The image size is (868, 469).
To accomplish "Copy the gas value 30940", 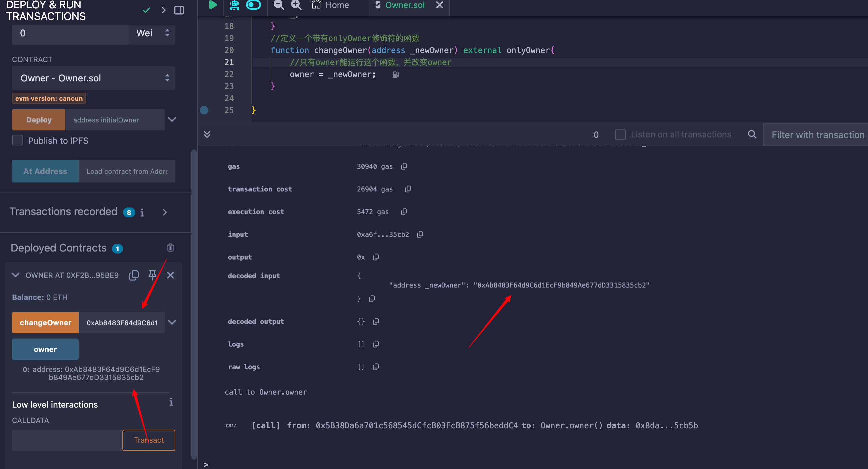I will 404,166.
